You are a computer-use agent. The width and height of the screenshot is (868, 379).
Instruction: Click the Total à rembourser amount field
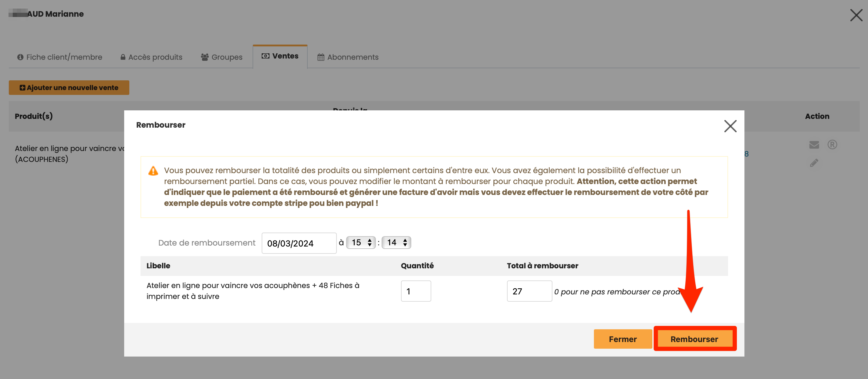coord(529,291)
